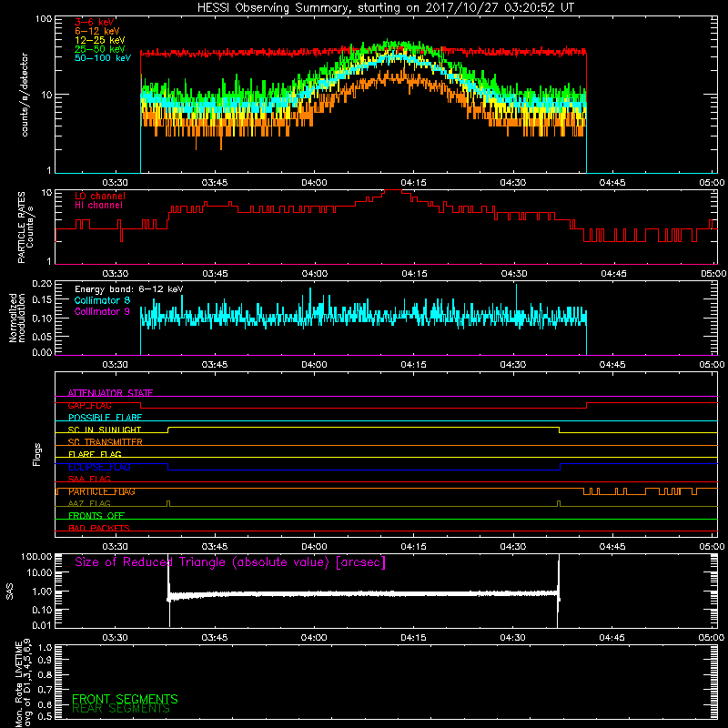The width and height of the screenshot is (728, 728).
Task: Click the '25-50 keV' green legend label
Action: click(100, 49)
